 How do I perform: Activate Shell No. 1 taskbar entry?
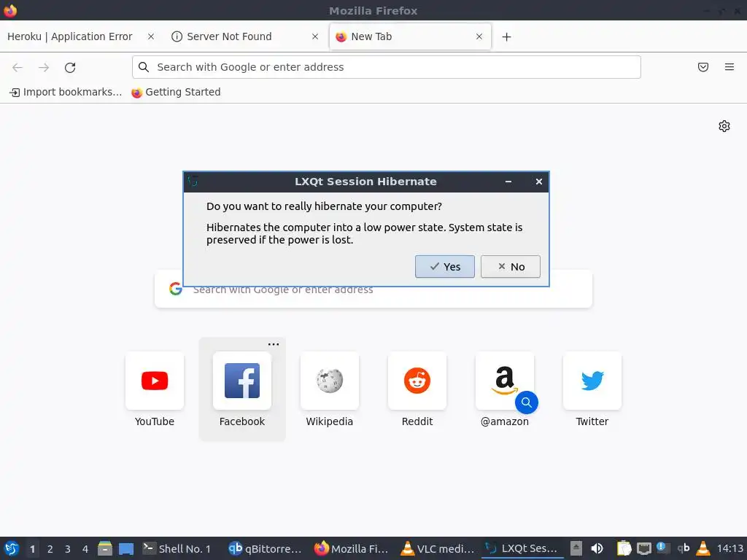(x=177, y=548)
